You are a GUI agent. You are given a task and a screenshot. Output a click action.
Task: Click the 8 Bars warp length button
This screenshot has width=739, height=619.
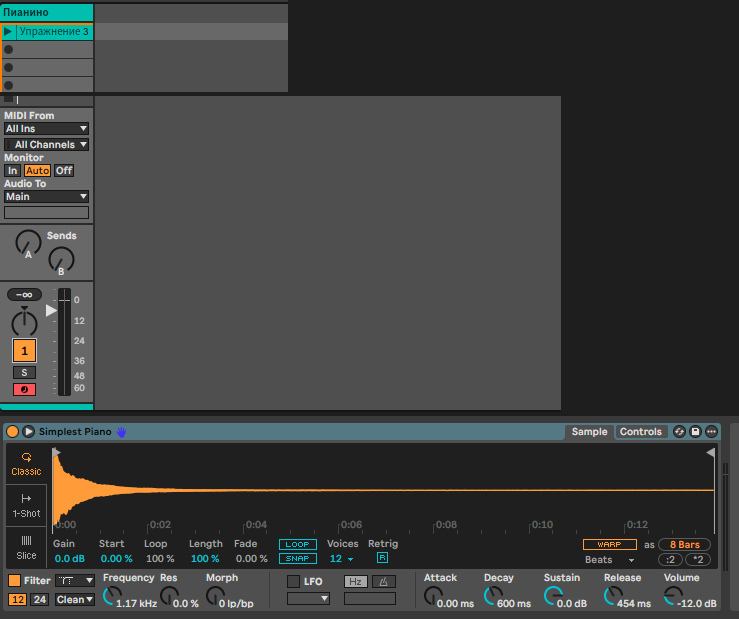click(684, 545)
